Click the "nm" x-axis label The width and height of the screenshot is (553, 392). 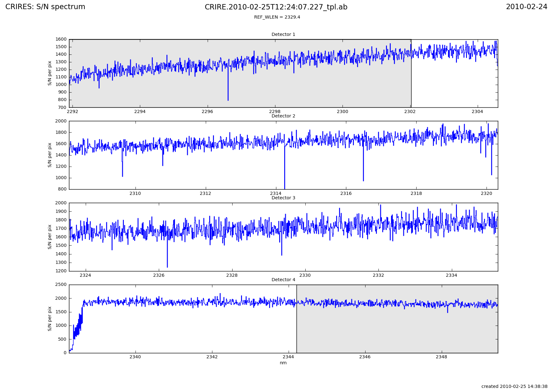coord(283,363)
